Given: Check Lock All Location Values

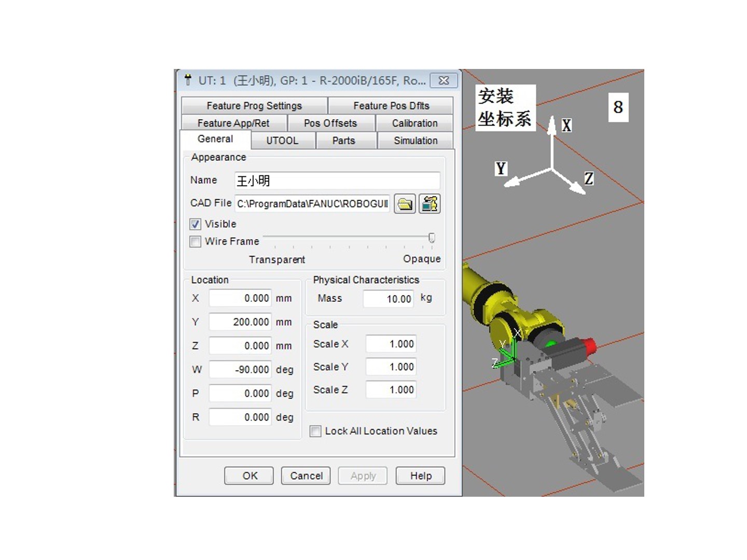Looking at the screenshot, I should 315,431.
